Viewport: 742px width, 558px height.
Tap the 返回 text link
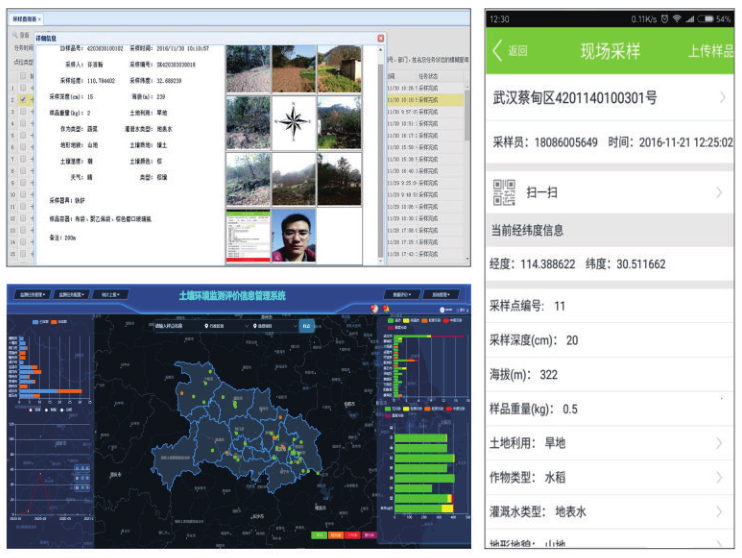[x=518, y=51]
